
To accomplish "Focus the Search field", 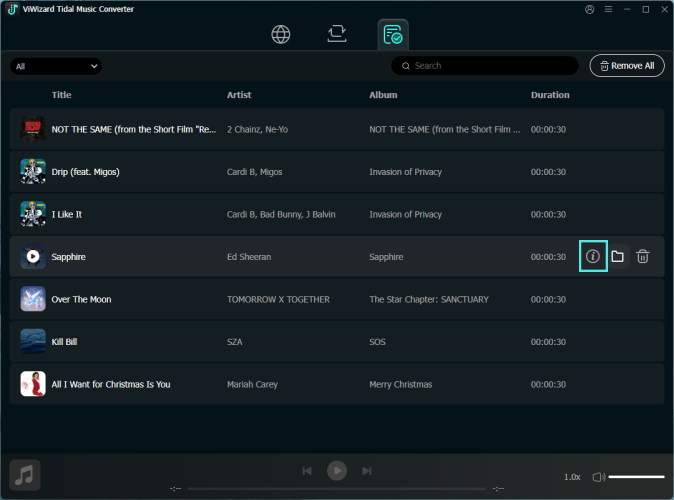I will 484,66.
